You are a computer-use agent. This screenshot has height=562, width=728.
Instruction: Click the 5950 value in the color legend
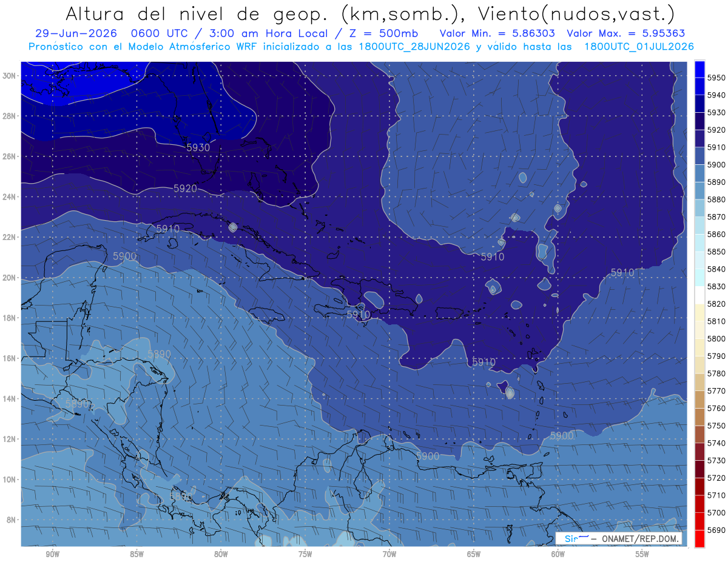717,78
